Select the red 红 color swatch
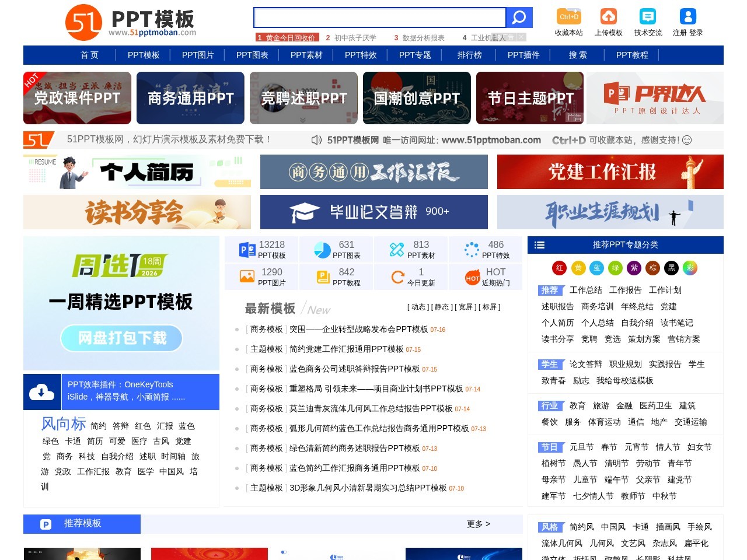Screen dimensions: 747x560 point(559,268)
